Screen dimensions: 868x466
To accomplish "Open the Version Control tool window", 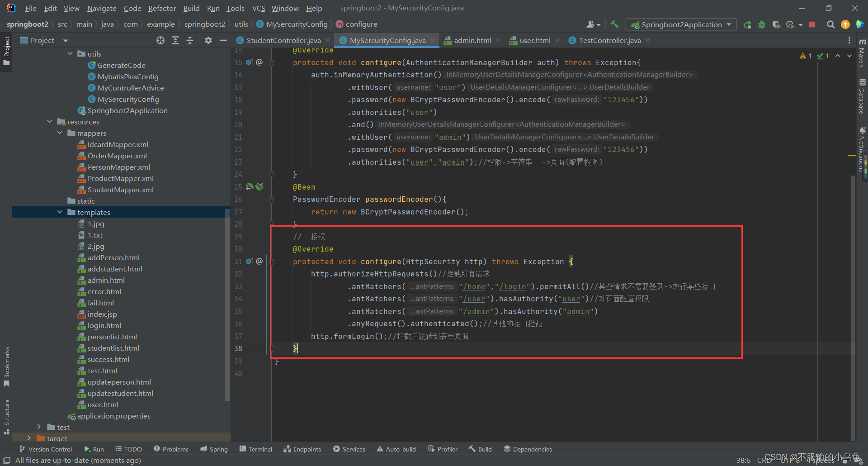I will 46,449.
